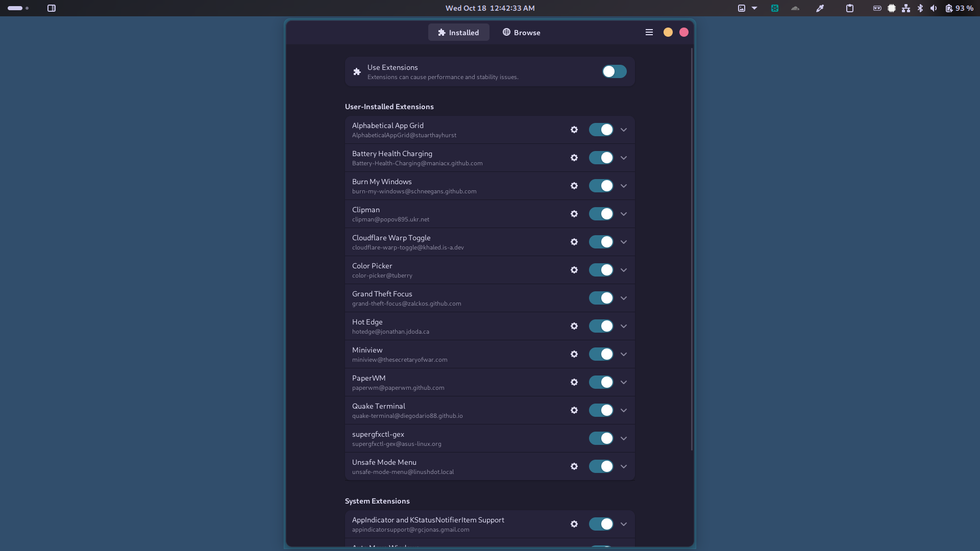Open settings for Color Picker extension
This screenshot has height=551, width=980.
[574, 270]
